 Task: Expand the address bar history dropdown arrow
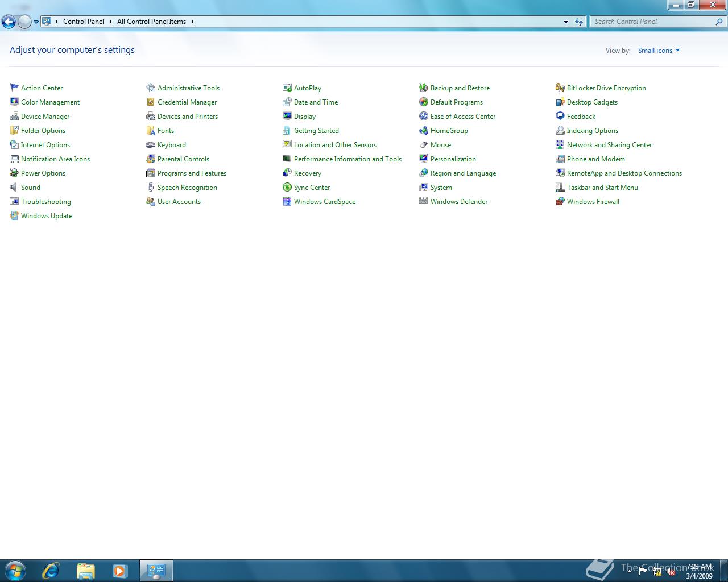566,22
